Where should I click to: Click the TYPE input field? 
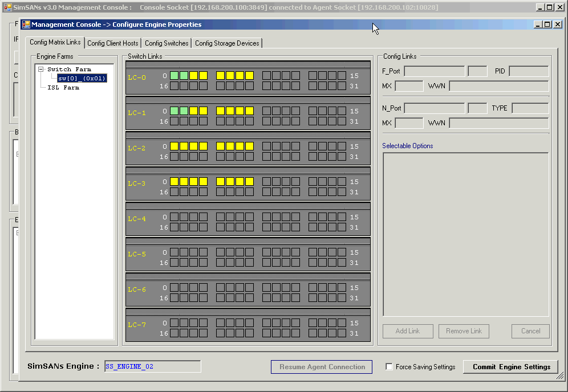point(530,108)
